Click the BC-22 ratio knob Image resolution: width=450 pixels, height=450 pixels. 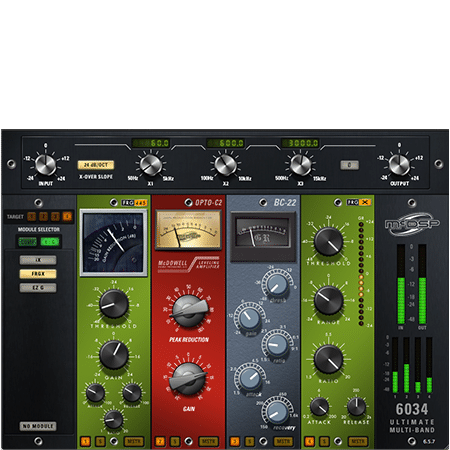click(277, 345)
